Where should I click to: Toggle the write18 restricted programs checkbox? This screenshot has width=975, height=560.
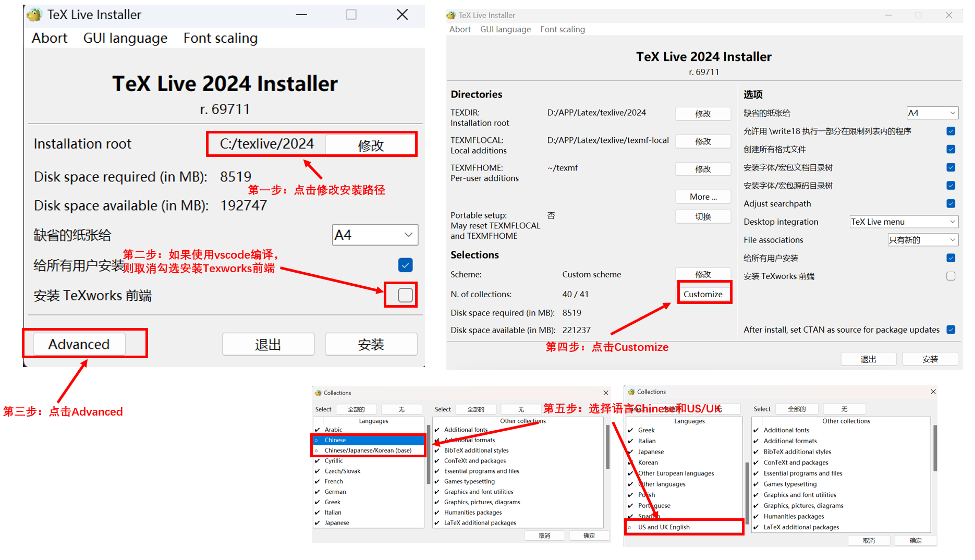pyautogui.click(x=951, y=131)
